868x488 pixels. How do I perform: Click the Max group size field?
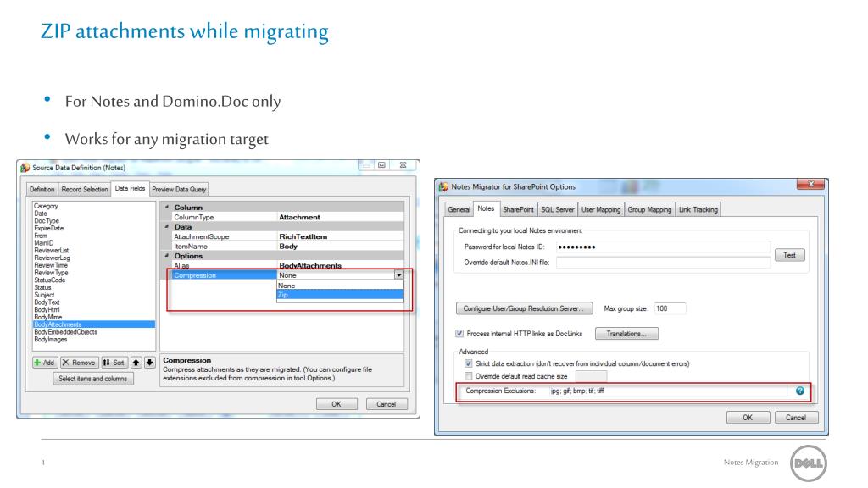pyautogui.click(x=670, y=308)
